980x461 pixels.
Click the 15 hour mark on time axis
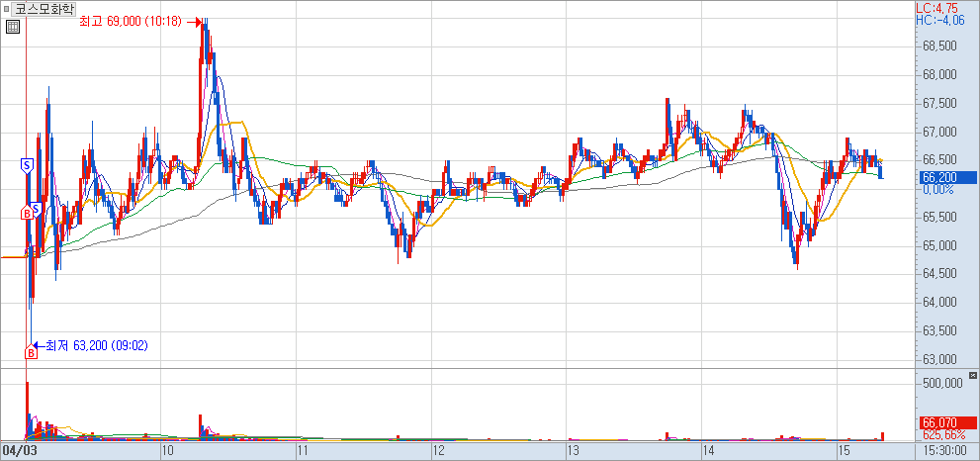(x=844, y=450)
